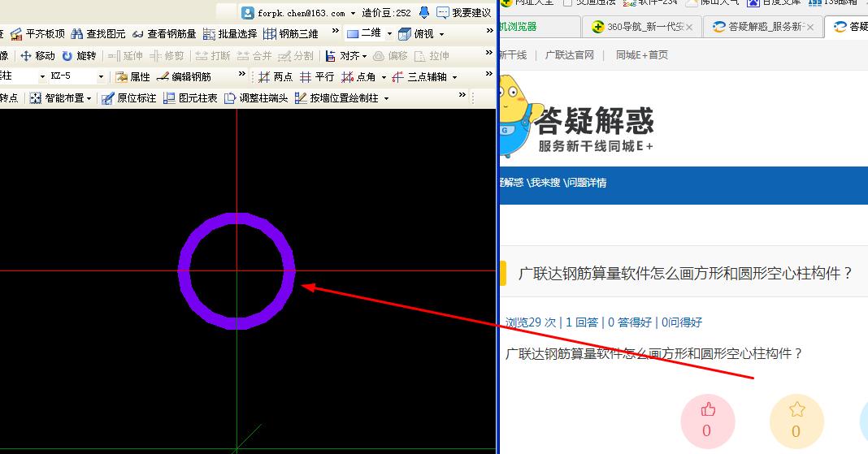
Task: Open the 同城E+首页 link
Action: point(641,54)
